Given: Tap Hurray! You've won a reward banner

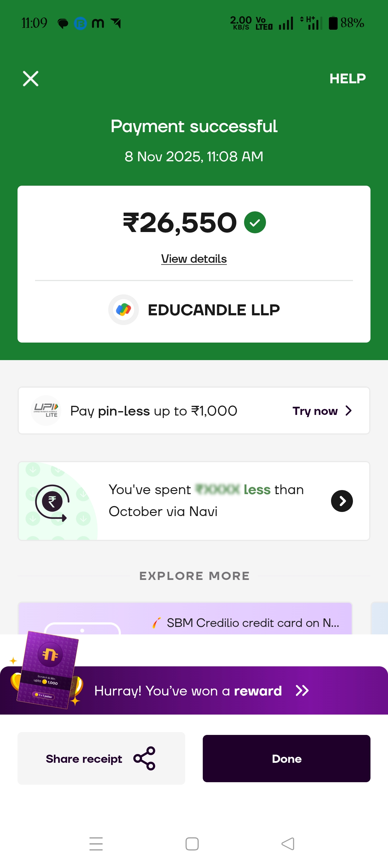Looking at the screenshot, I should tap(188, 691).
